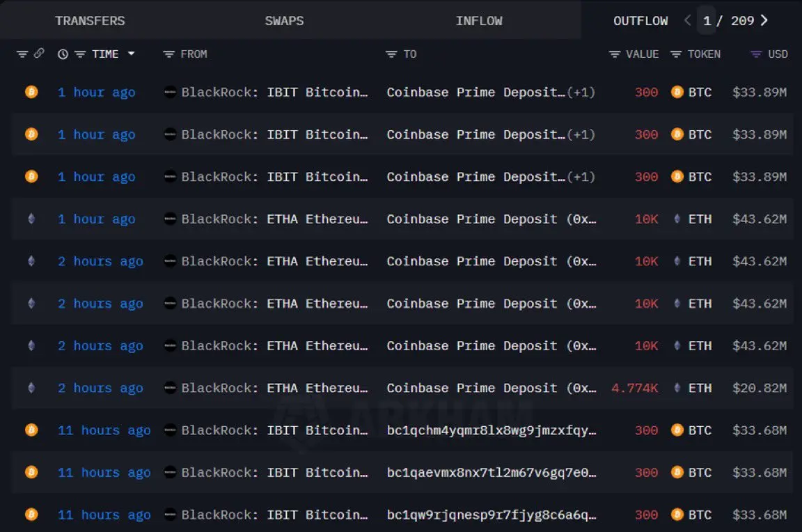Select the OUTFLOW tab
Screen dimensions: 802x532
(640, 21)
